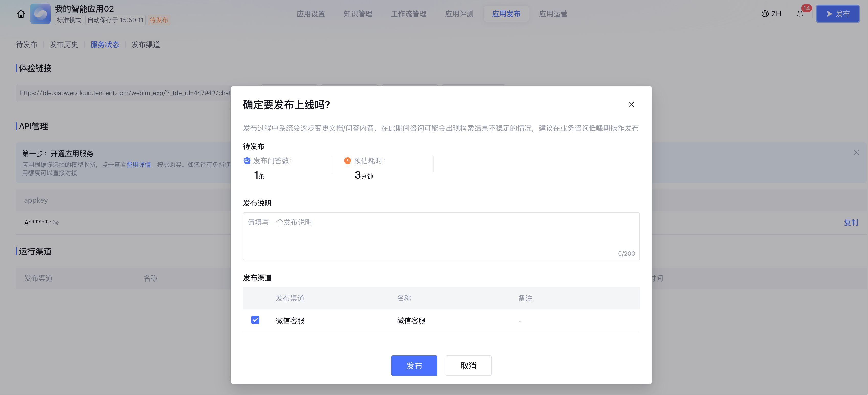Click the app avatar logo icon

[40, 14]
